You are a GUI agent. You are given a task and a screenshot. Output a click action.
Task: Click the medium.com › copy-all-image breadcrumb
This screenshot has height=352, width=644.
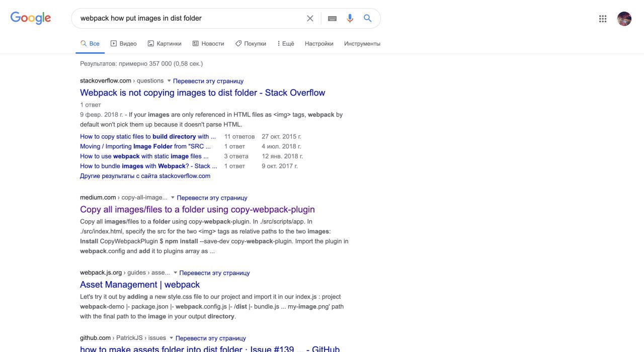pyautogui.click(x=124, y=198)
